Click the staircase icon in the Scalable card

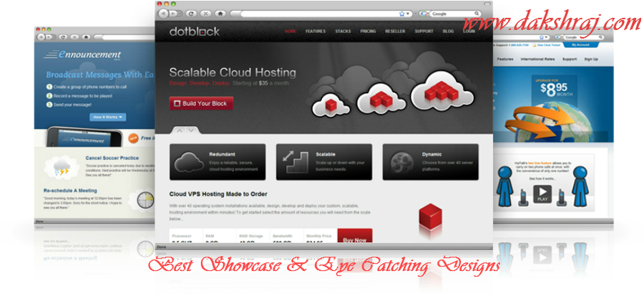point(295,161)
